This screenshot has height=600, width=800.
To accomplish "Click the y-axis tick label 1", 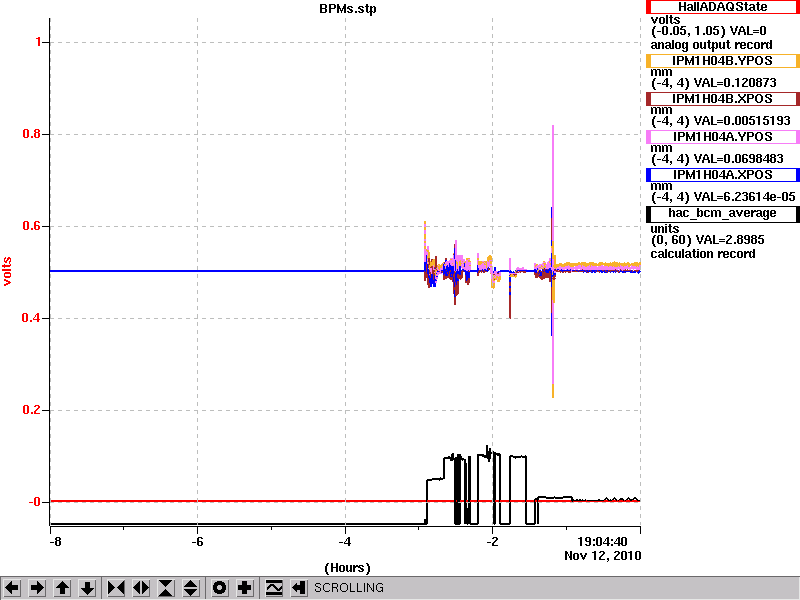I will pos(39,42).
